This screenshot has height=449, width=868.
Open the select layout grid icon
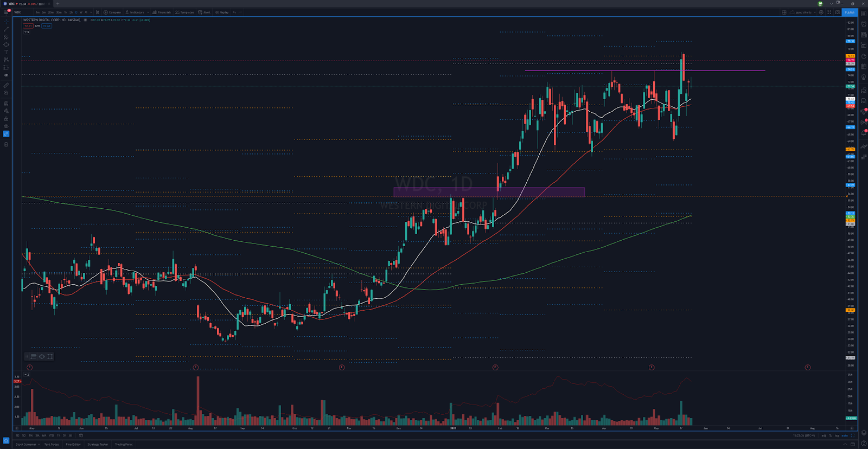[784, 12]
